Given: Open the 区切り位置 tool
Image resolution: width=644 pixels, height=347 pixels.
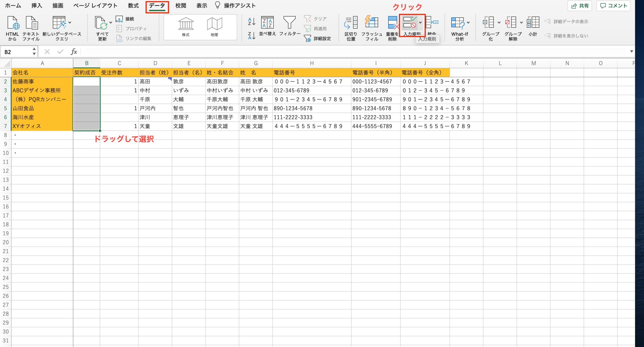Looking at the screenshot, I should tap(351, 23).
